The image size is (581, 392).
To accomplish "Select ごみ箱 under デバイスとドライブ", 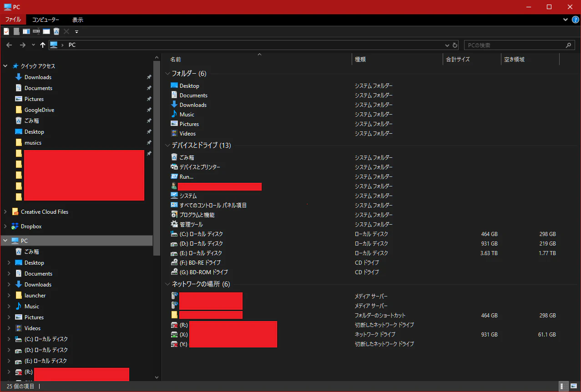I will coord(182,158).
